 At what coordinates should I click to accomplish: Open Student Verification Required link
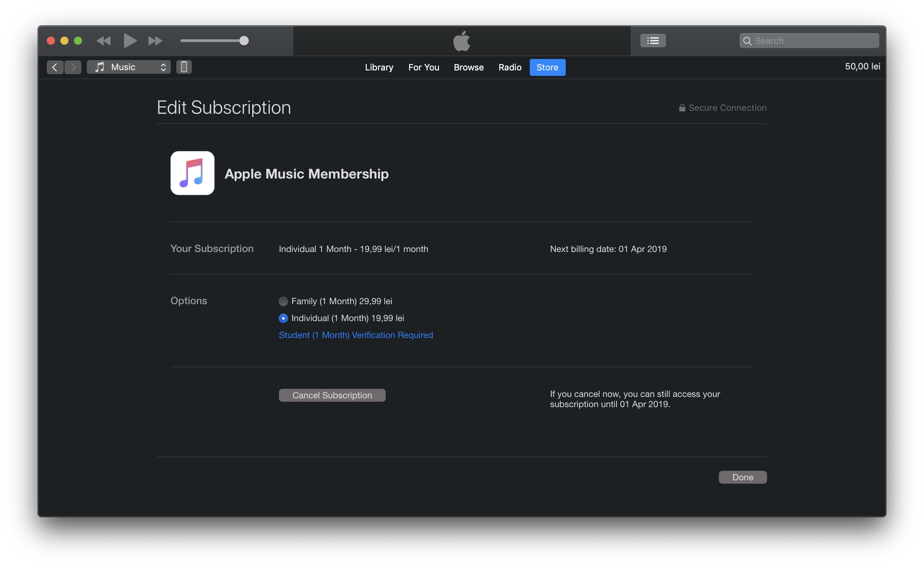[x=356, y=335]
